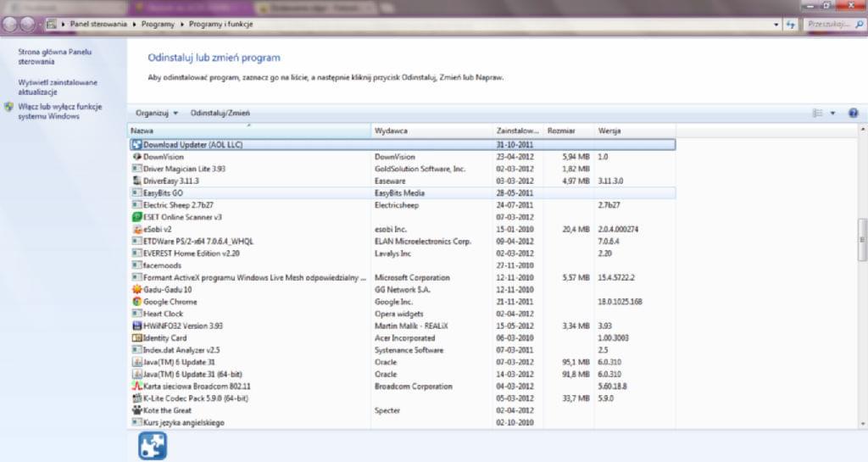Click the scrollbar down arrow
The width and height of the screenshot is (868, 462).
[861, 424]
